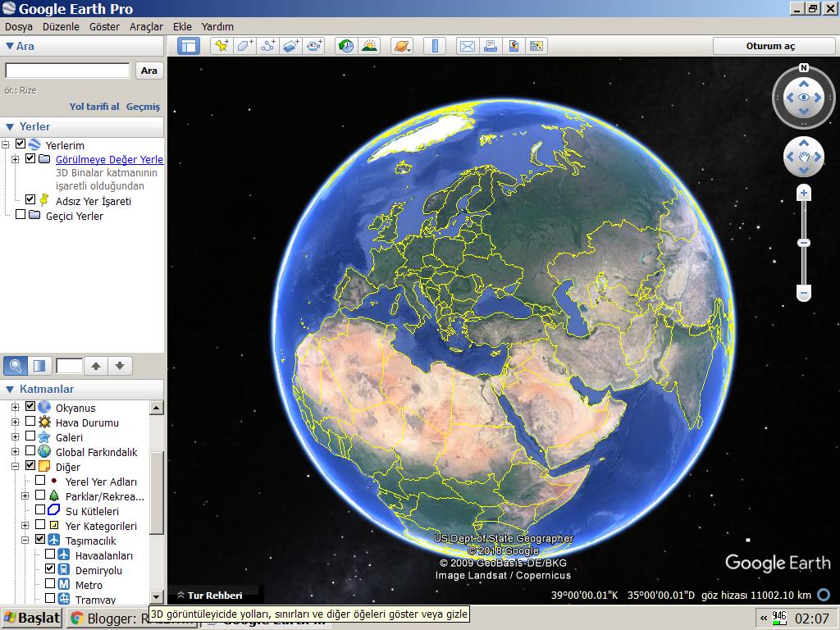
Task: Toggle sunlight across the landscape icon
Action: (369, 46)
